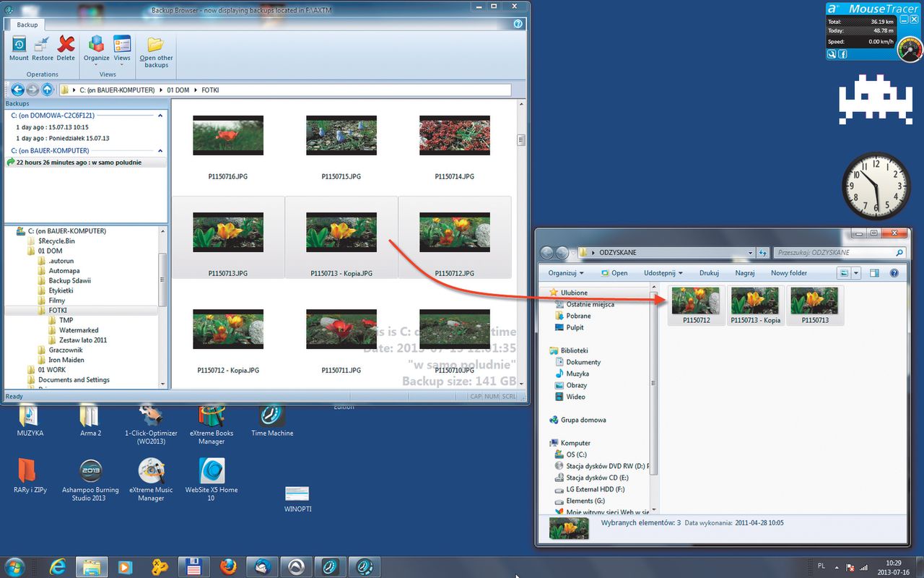Select the WINOPTI desktop icon

pyautogui.click(x=297, y=499)
